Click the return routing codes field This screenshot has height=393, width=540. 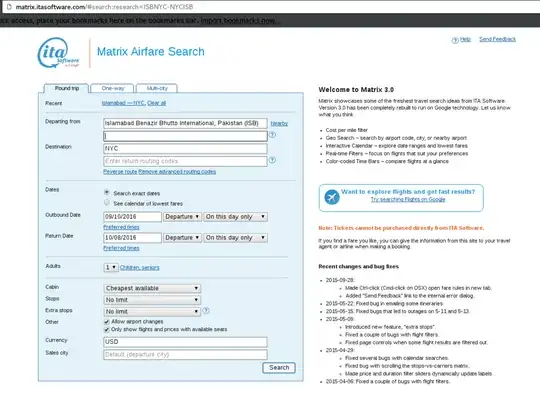coord(185,161)
